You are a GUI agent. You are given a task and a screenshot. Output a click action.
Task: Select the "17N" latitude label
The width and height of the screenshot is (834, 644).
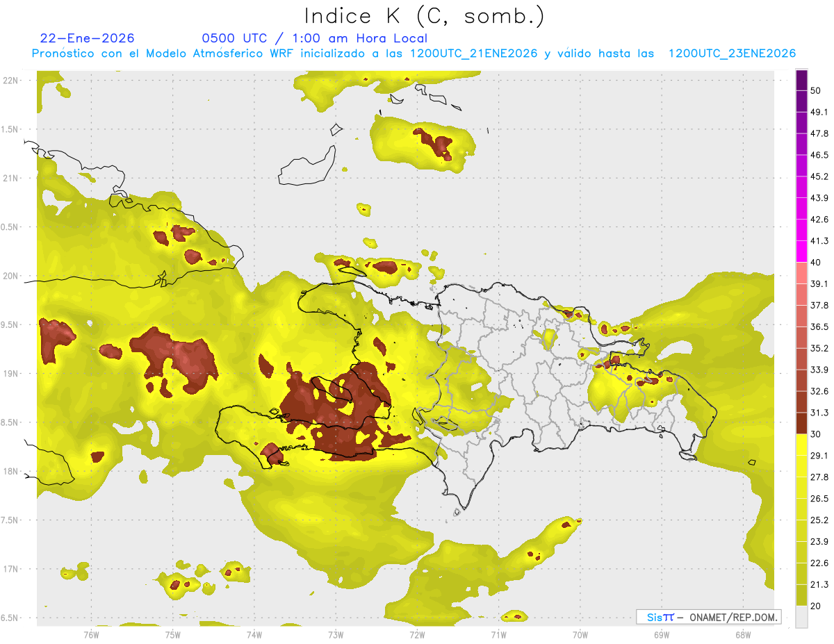tap(12, 569)
